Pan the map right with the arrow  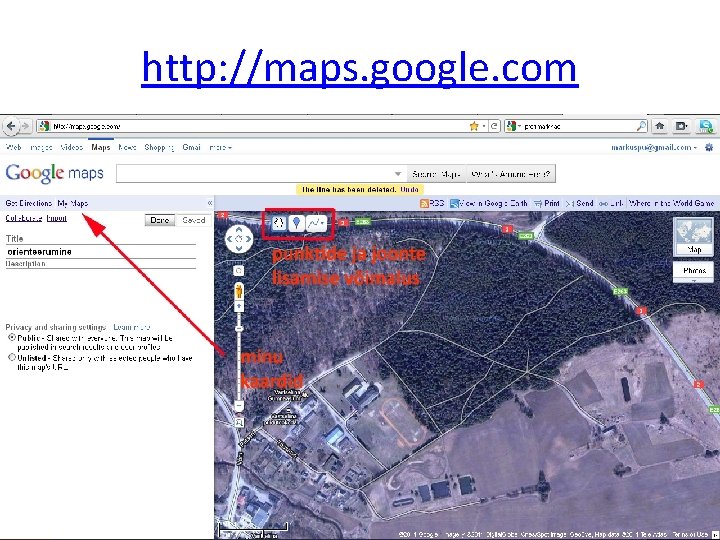tap(248, 239)
